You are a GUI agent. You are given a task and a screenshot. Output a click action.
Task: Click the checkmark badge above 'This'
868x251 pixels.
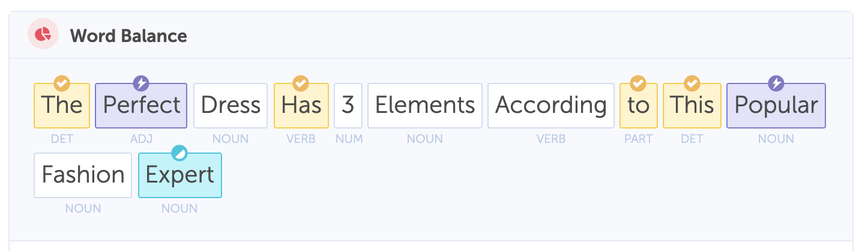[x=692, y=83]
